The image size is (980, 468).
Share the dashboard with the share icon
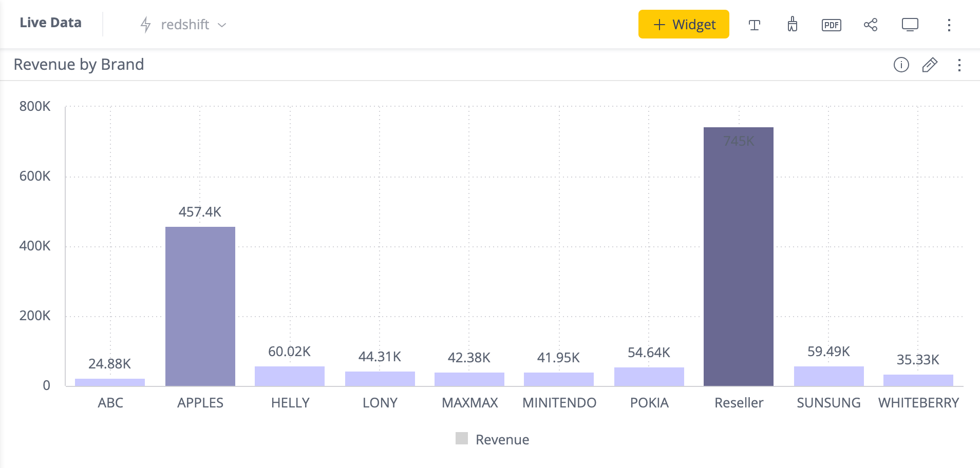tap(871, 25)
